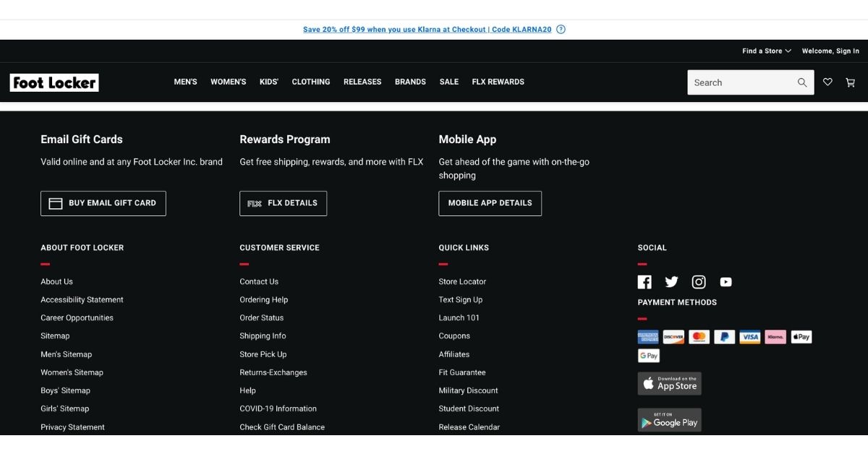Open the Women's Sitemap link

(x=72, y=373)
